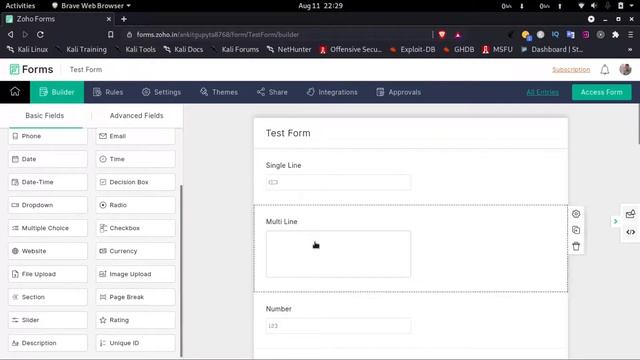This screenshot has width=640, height=360.
Task: Add a Date field
Action: [48, 159]
